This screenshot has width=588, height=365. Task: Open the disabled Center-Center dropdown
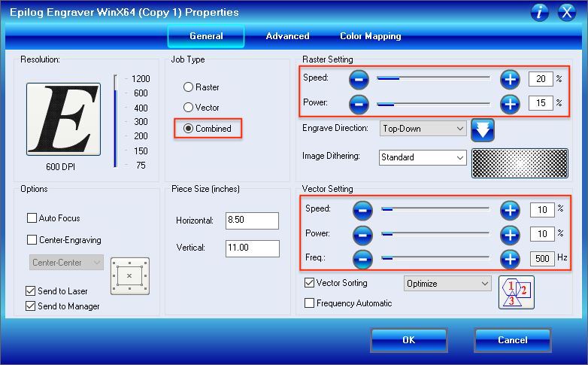pyautogui.click(x=66, y=263)
